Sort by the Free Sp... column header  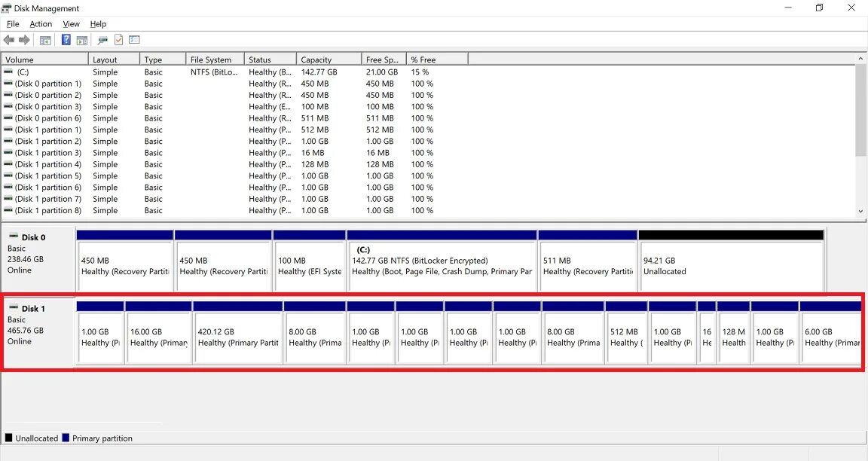384,60
